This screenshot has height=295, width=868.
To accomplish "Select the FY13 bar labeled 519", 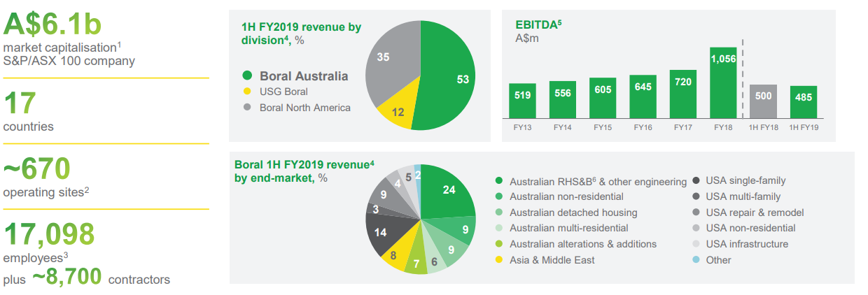I will [x=522, y=101].
